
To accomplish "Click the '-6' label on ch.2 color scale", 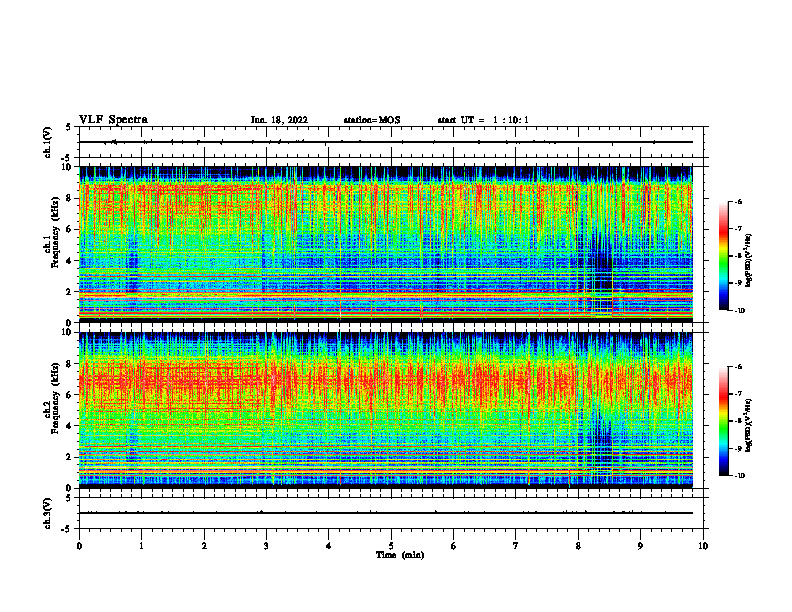I will point(738,367).
